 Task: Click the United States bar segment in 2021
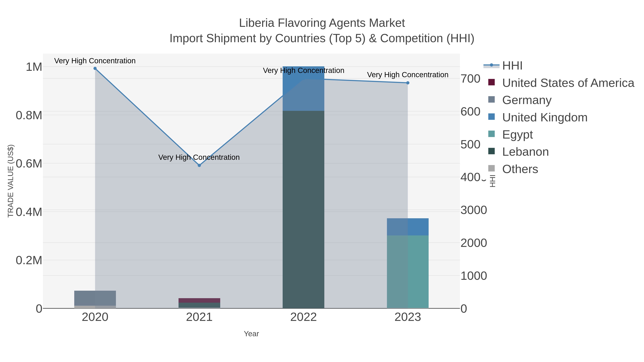[x=199, y=301]
